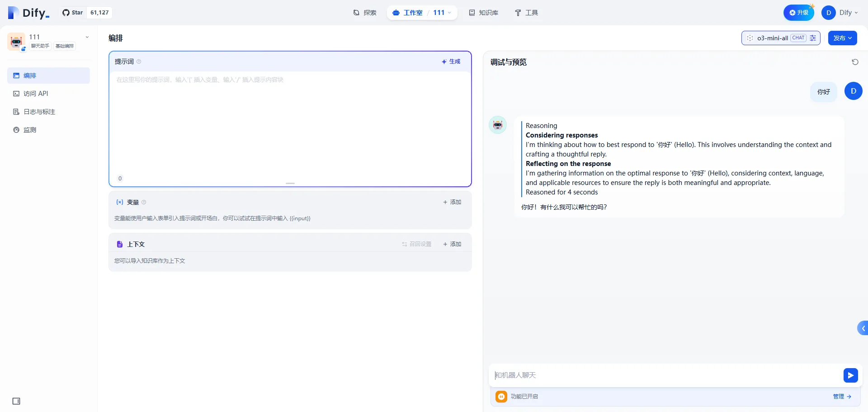
Task: Click the user D avatar in chat
Action: click(854, 91)
